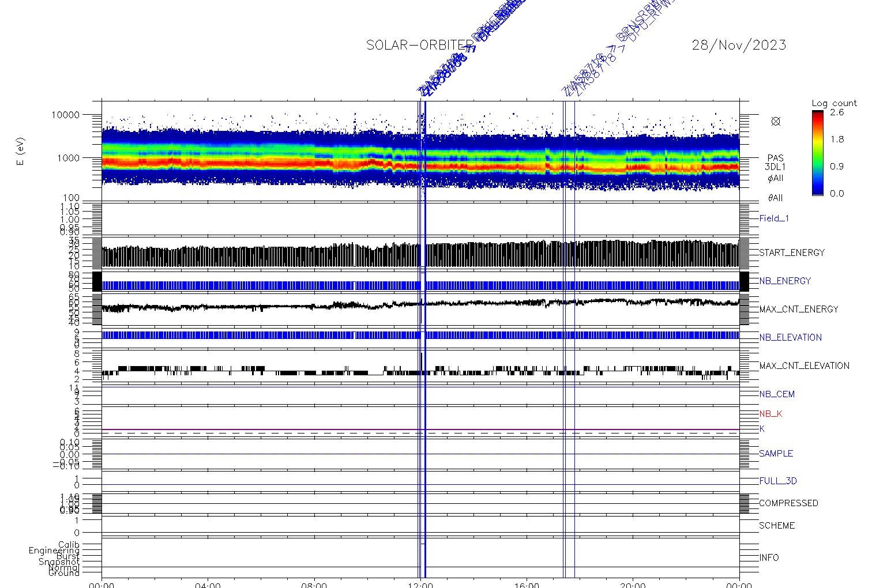This screenshot has width=872, height=588.
Task: Click the 2.6 value on the color scale
Action: coord(837,112)
